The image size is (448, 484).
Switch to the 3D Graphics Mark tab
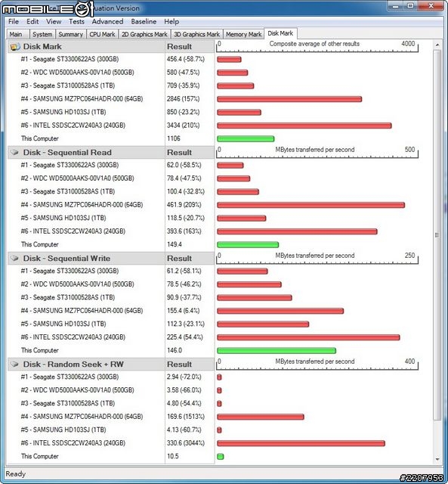(x=196, y=34)
